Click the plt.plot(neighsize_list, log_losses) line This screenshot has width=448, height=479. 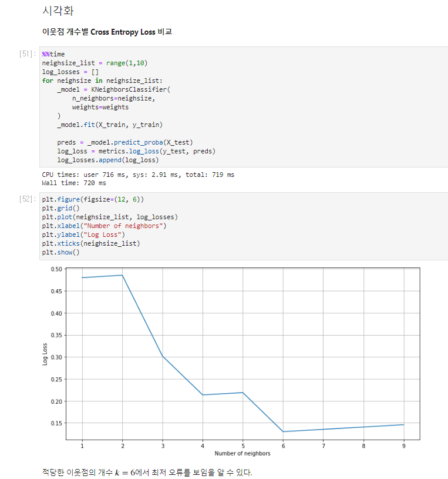tap(110, 217)
